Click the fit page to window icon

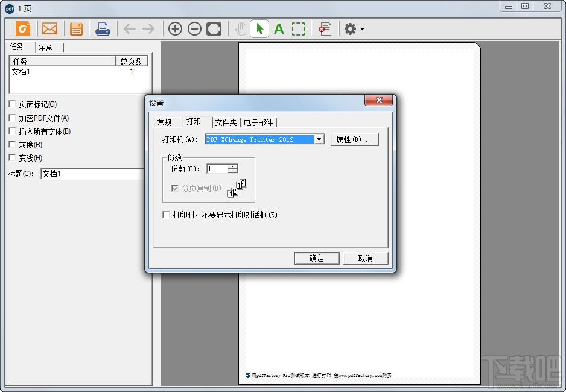(214, 28)
